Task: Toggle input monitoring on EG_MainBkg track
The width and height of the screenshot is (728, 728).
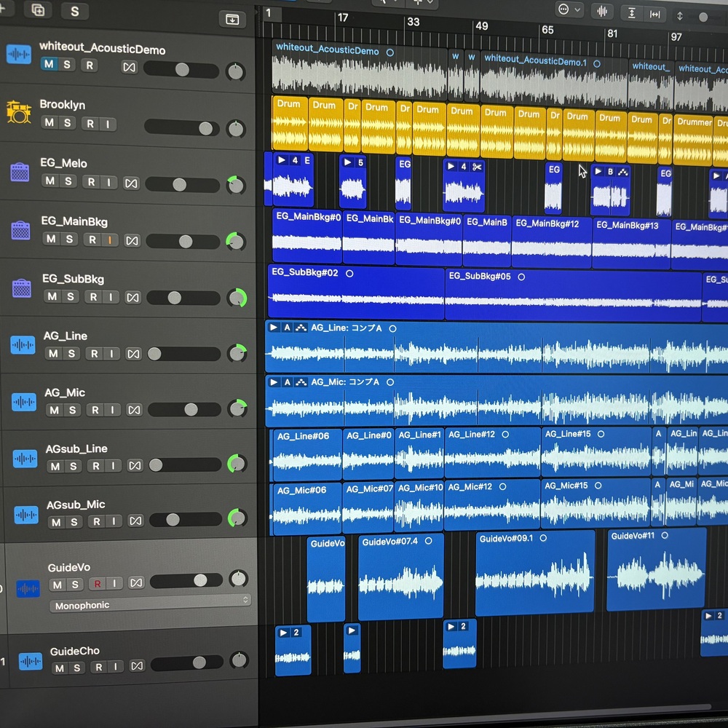Action: pyautogui.click(x=110, y=240)
